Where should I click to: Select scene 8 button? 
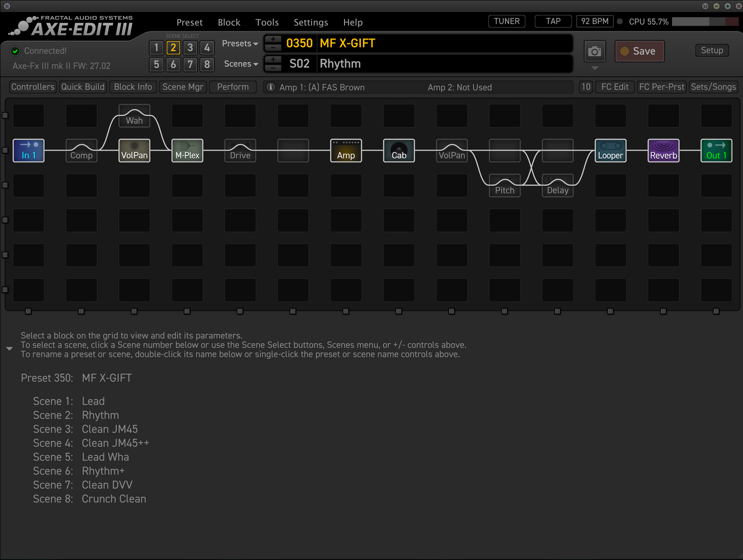coord(207,64)
